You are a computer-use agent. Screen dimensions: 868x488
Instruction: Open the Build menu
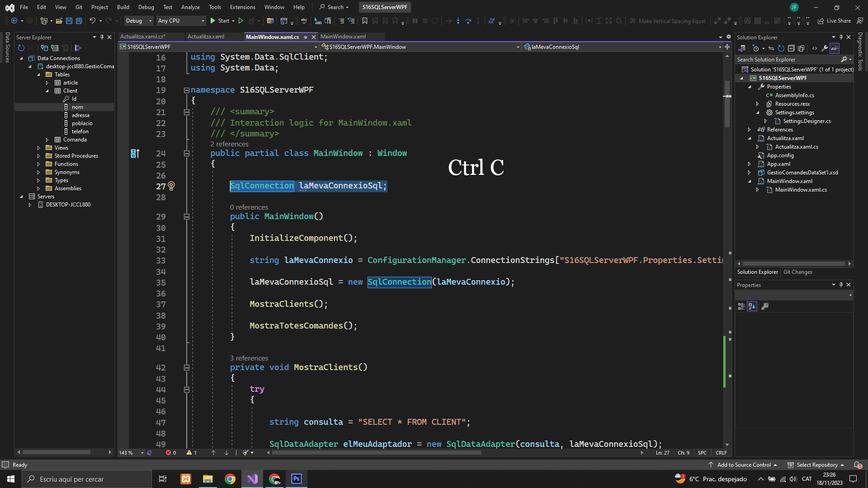123,7
